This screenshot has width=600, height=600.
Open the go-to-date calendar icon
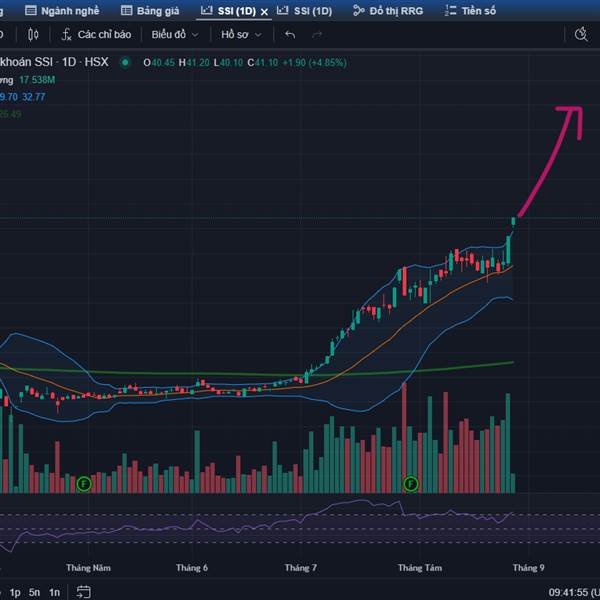click(x=83, y=592)
